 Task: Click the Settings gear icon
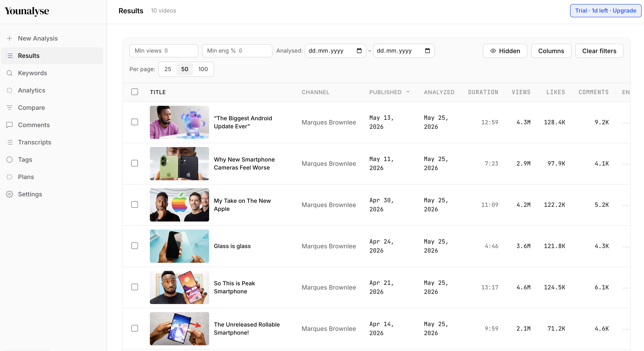coord(9,194)
